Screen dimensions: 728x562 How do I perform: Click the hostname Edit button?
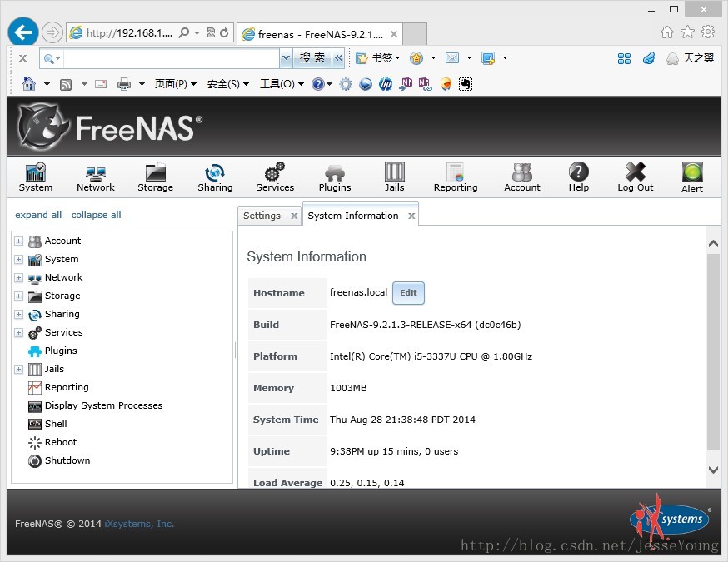[408, 293]
